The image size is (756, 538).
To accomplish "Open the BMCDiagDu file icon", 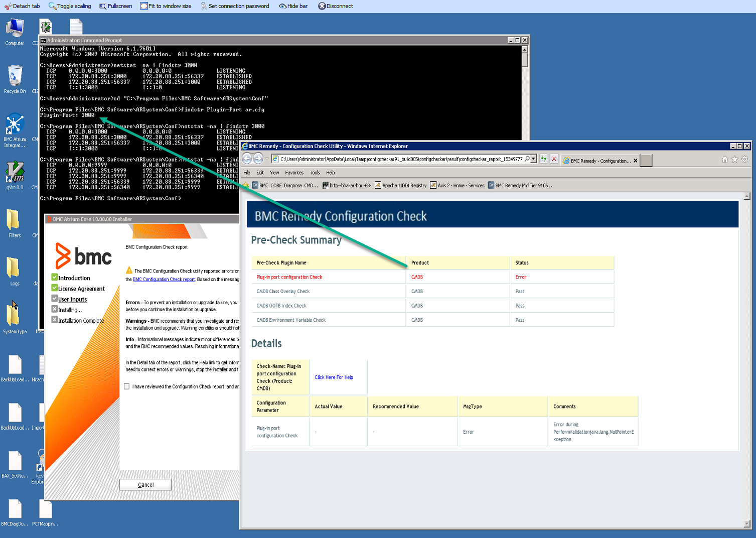I will [x=15, y=512].
